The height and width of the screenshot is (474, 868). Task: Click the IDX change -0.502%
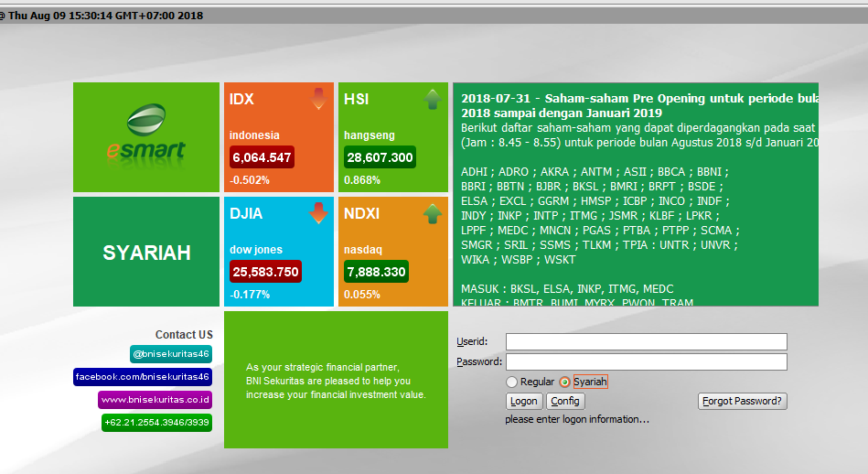click(x=250, y=180)
